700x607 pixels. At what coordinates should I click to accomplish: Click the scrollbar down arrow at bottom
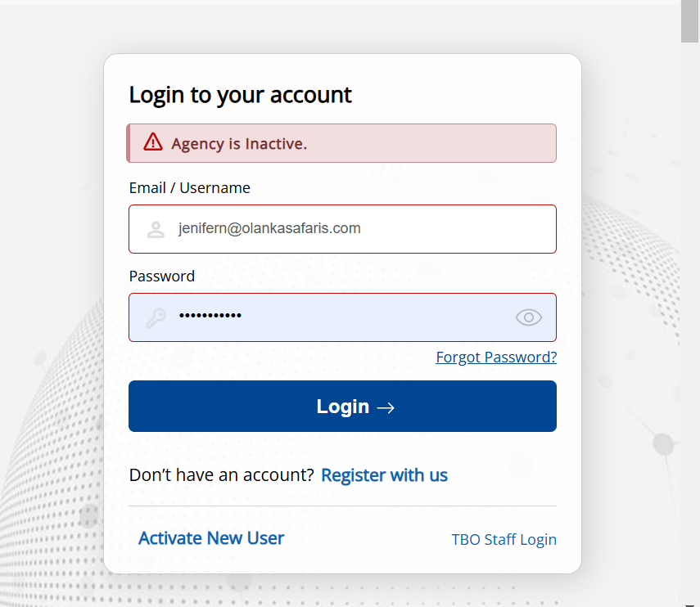click(689, 605)
